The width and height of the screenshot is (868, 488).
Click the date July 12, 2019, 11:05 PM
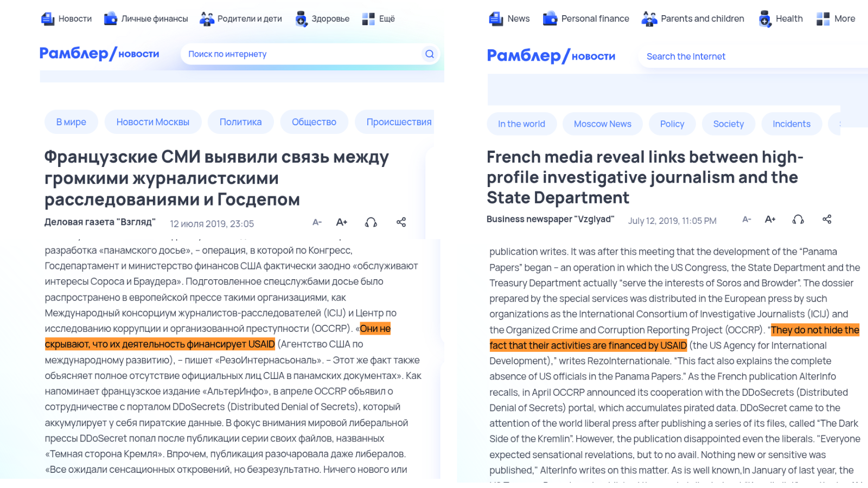coord(672,221)
